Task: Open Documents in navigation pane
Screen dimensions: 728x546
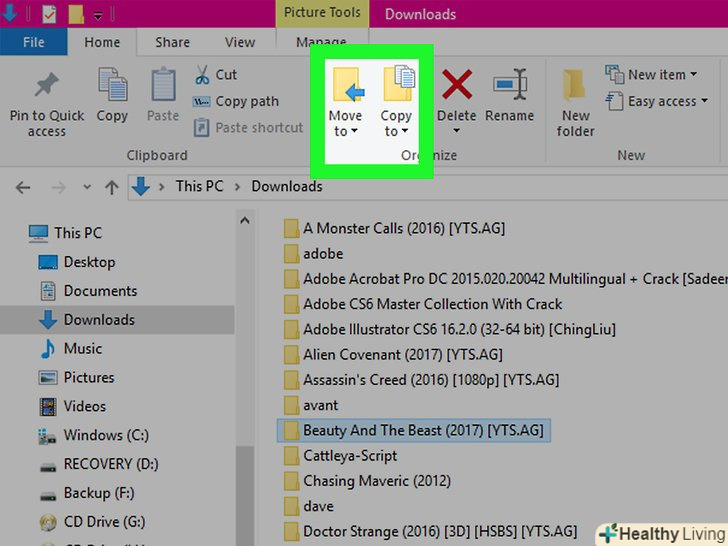Action: click(89, 291)
